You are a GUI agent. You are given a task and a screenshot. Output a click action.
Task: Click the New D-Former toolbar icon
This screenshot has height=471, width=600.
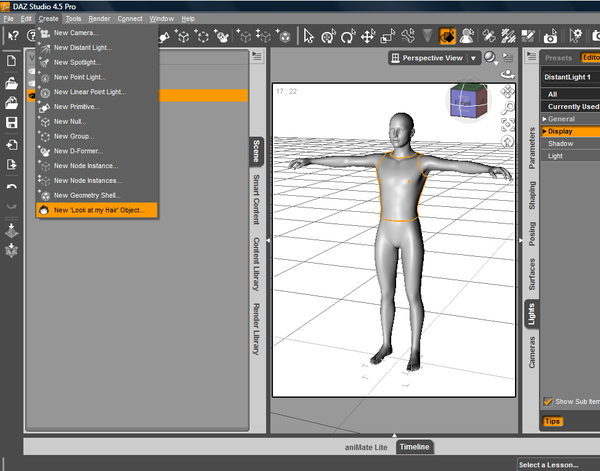coord(222,36)
